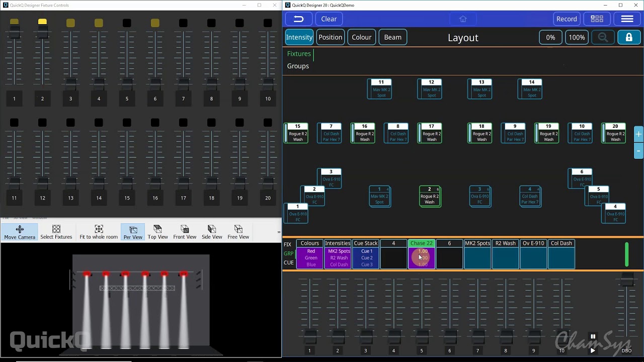Click the Record button
This screenshot has height=362, width=644.
567,19
